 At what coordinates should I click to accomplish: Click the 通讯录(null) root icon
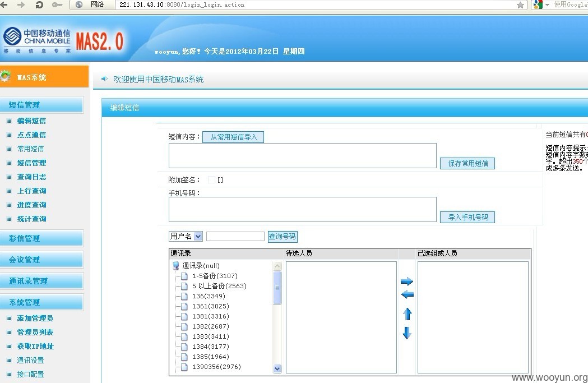tap(176, 266)
